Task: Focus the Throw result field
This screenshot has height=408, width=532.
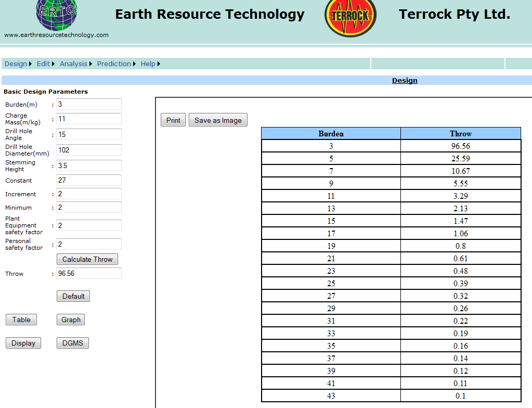Action: tap(89, 273)
